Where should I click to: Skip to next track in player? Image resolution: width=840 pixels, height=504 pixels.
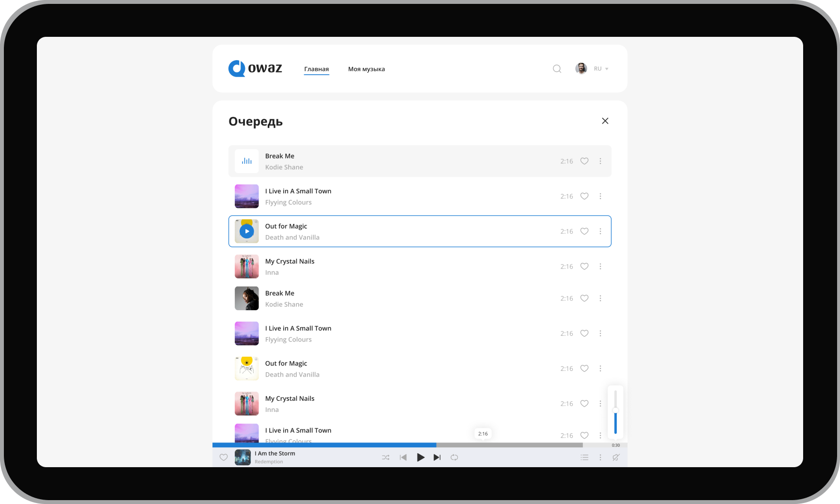pyautogui.click(x=437, y=457)
